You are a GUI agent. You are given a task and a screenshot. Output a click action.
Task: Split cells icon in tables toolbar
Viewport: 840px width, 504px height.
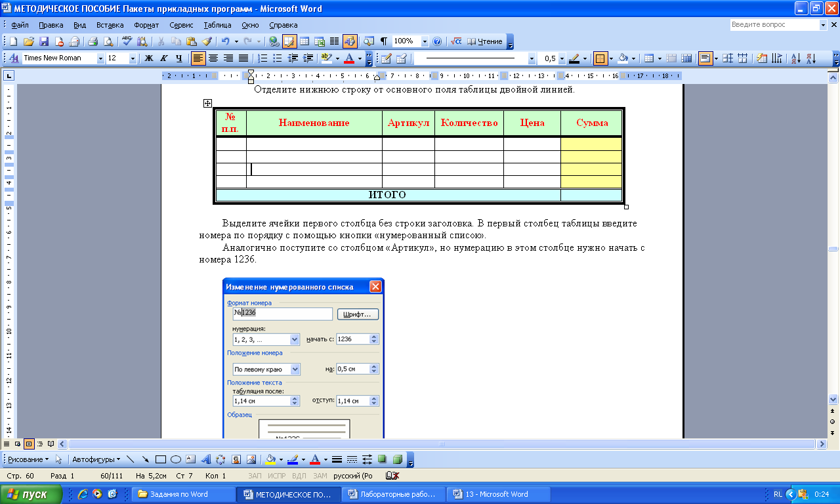(x=686, y=58)
